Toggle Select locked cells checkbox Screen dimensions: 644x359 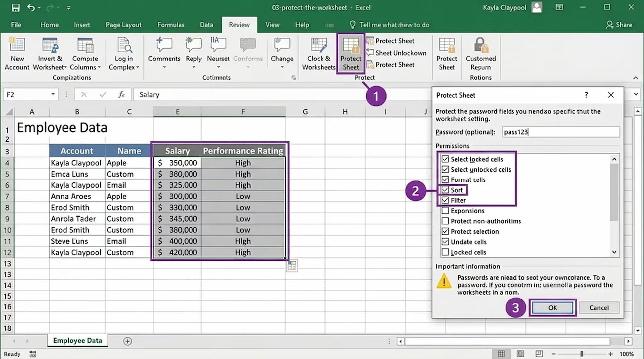pos(445,159)
